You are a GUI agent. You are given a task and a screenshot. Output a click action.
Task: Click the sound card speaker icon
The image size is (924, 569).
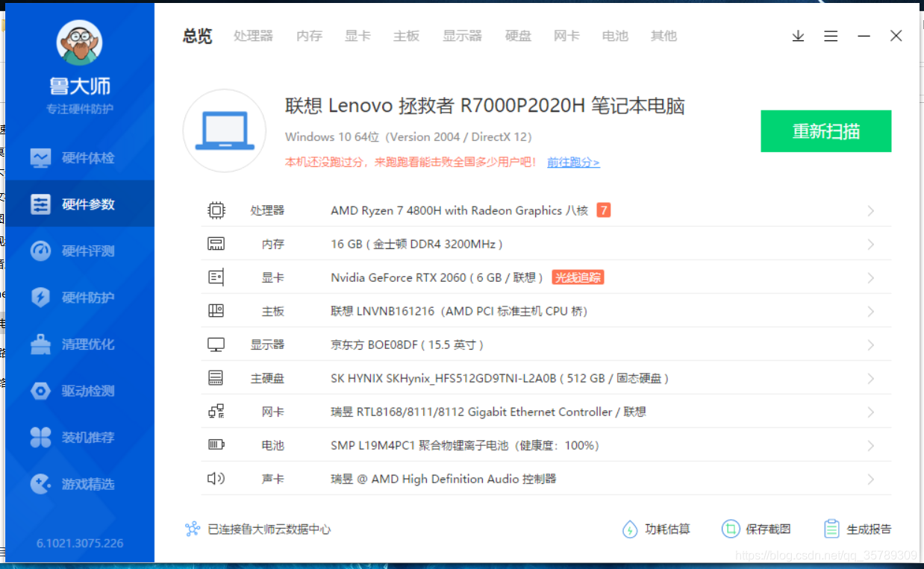(x=216, y=479)
